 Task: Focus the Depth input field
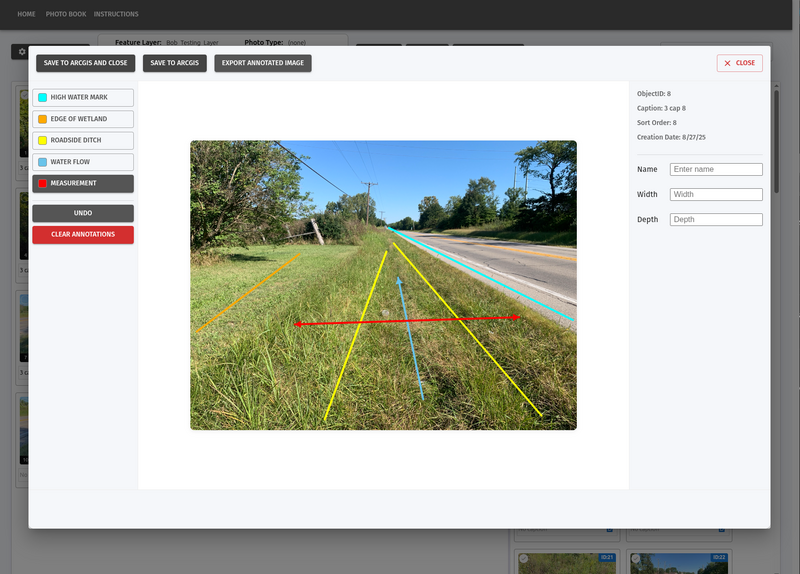tap(716, 219)
